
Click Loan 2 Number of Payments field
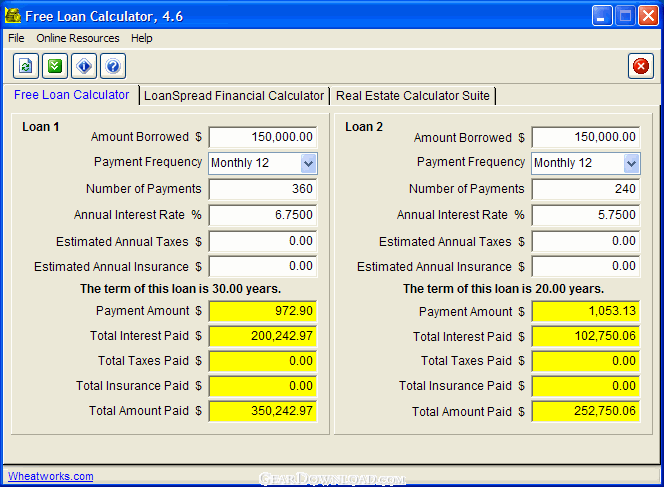585,189
